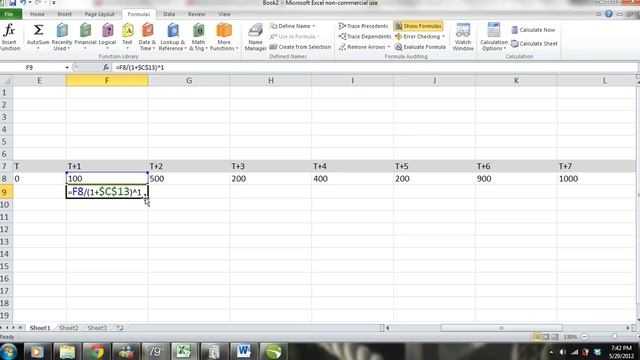Screen dimensions: 640x360
Task: Open file explorer folder on taskbar
Action: pyautogui.click(x=67, y=351)
